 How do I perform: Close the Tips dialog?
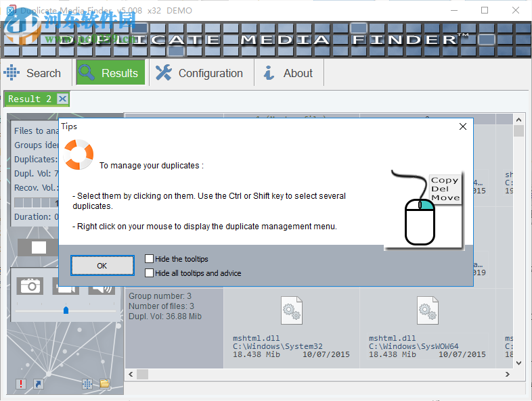pos(462,126)
